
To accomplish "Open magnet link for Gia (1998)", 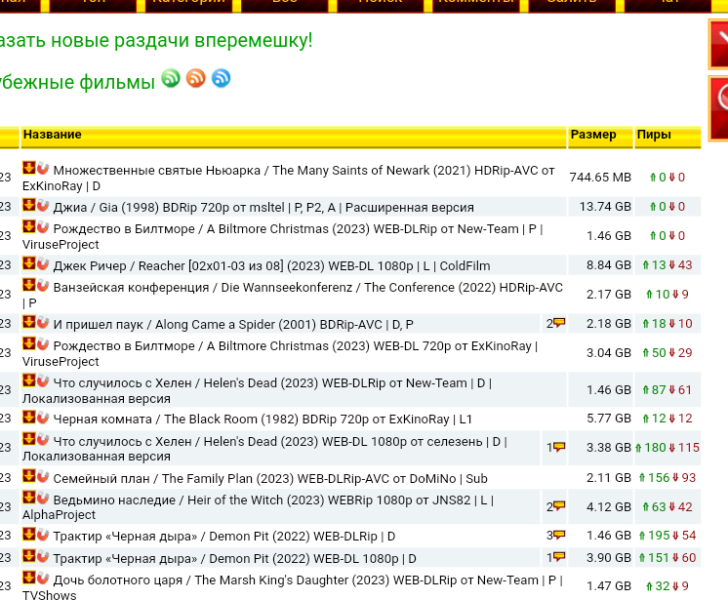I will pyautogui.click(x=43, y=205).
